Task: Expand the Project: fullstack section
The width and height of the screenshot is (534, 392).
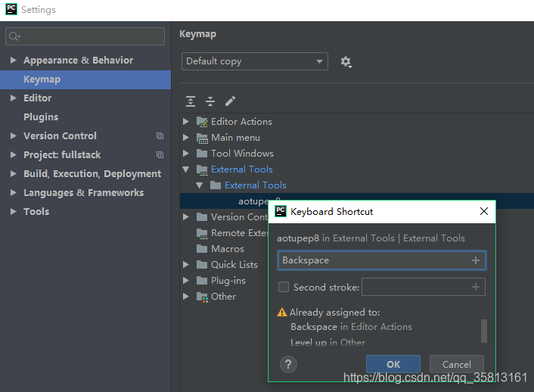Action: [x=14, y=154]
